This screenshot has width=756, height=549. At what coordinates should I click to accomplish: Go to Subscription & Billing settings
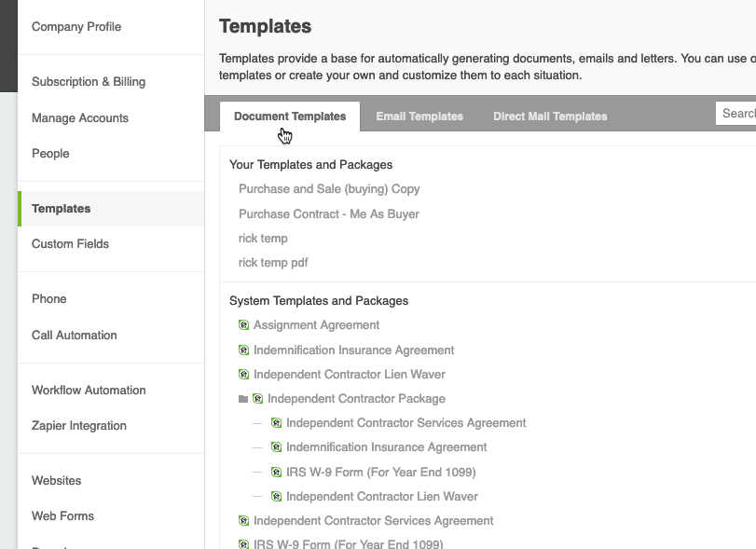89,82
